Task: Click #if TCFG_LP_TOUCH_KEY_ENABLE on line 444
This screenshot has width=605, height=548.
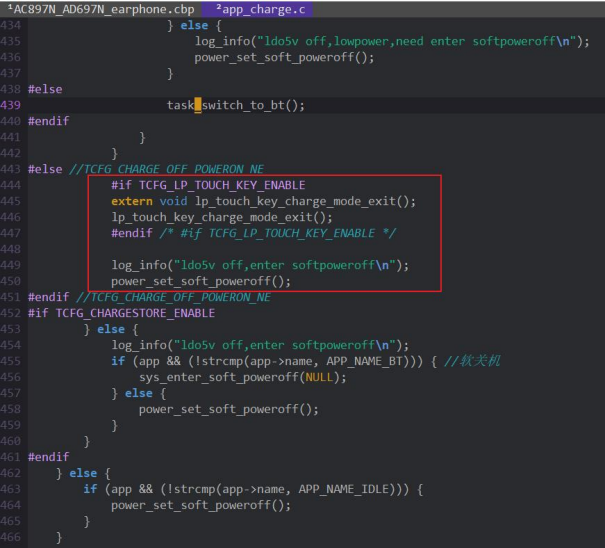Action: (x=208, y=185)
